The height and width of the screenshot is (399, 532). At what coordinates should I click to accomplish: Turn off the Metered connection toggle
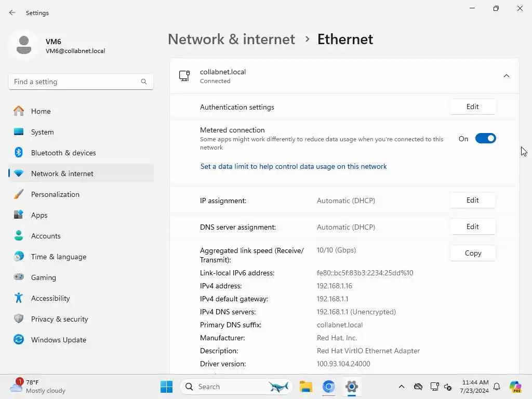[x=485, y=139]
